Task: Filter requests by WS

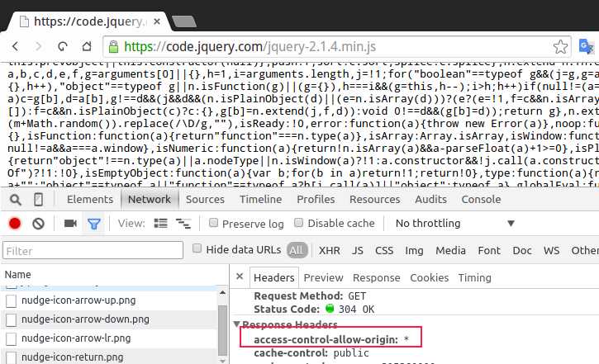Action: click(x=551, y=251)
